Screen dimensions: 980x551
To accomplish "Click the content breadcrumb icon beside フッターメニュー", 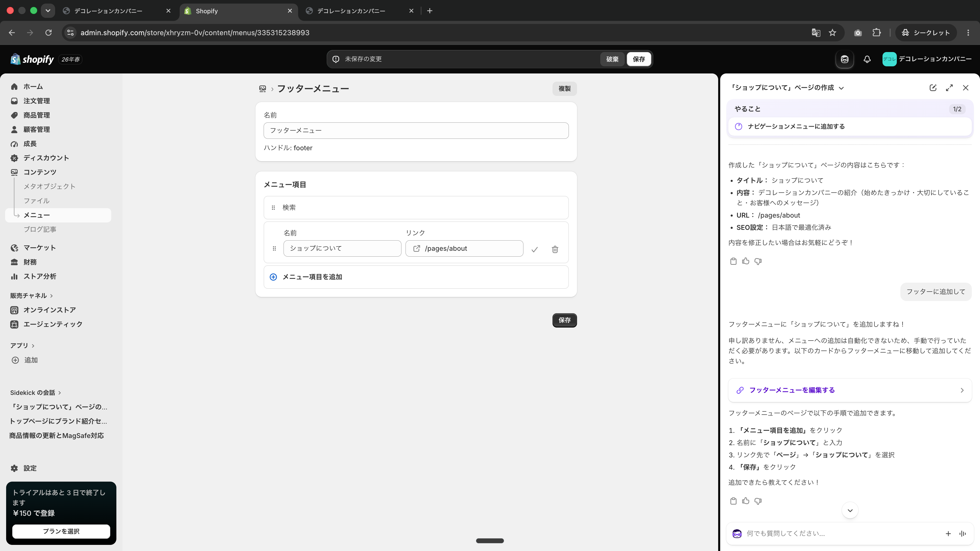I will pos(263,89).
